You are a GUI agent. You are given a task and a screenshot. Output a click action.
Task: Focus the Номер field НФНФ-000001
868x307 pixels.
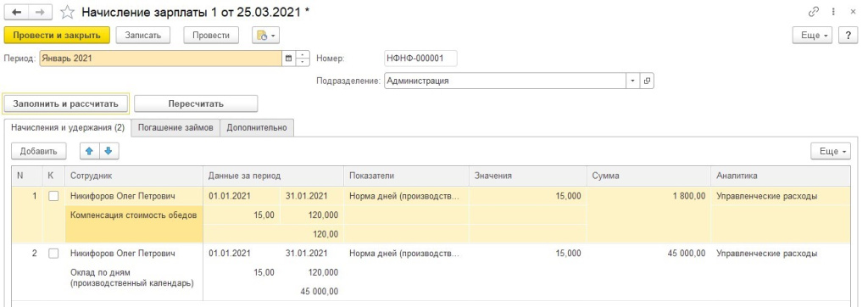pos(420,59)
